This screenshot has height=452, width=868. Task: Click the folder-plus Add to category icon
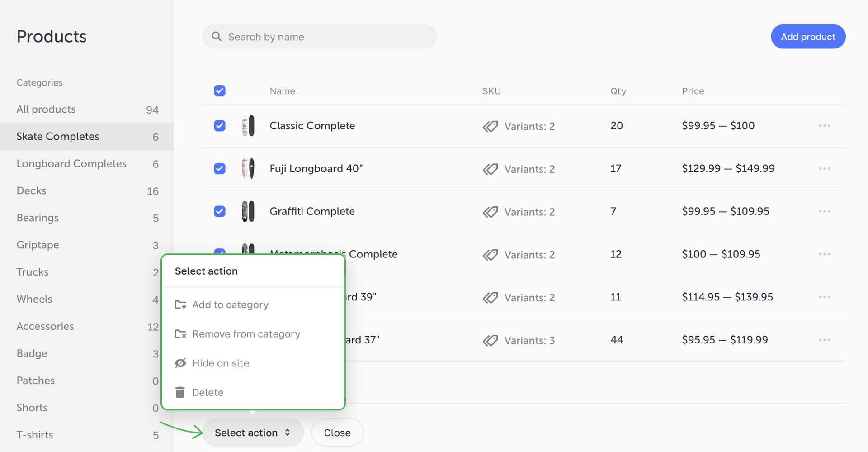pos(180,305)
